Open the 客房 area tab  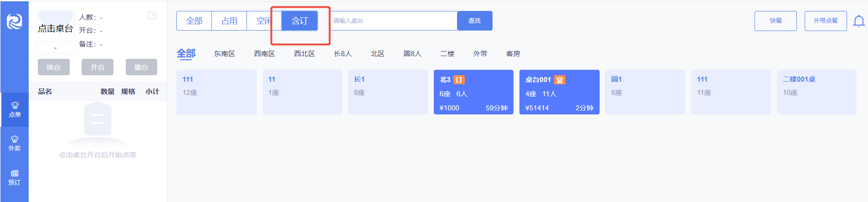click(x=513, y=54)
